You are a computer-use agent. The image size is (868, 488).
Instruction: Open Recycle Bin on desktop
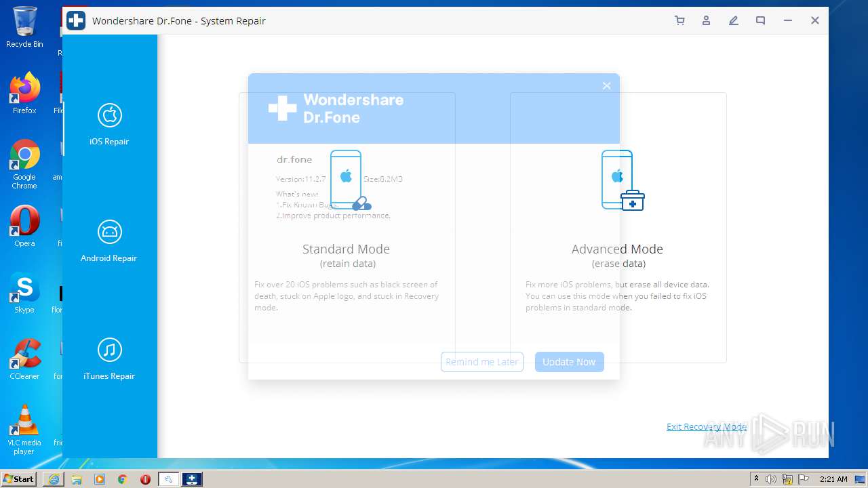(x=24, y=27)
